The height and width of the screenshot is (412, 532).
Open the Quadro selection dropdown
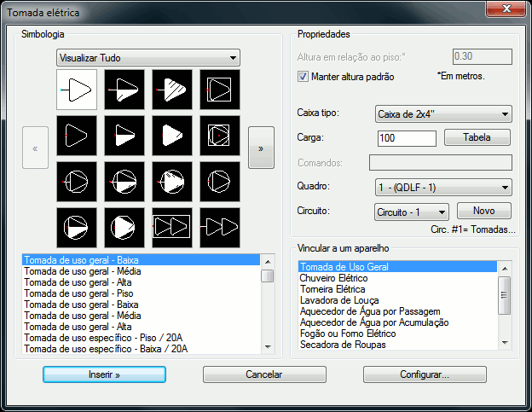(x=442, y=187)
